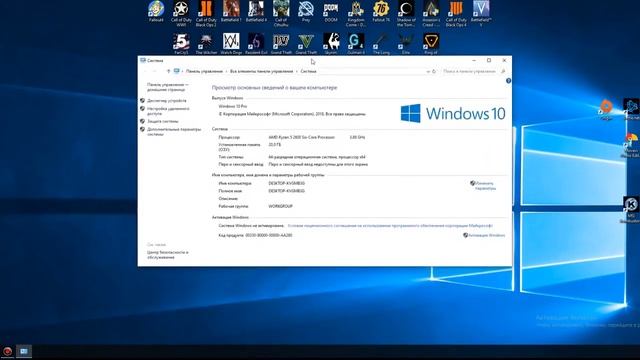Open 'Защита системы' link
Image resolution: width=640 pixels, height=360 pixels.
[162, 121]
